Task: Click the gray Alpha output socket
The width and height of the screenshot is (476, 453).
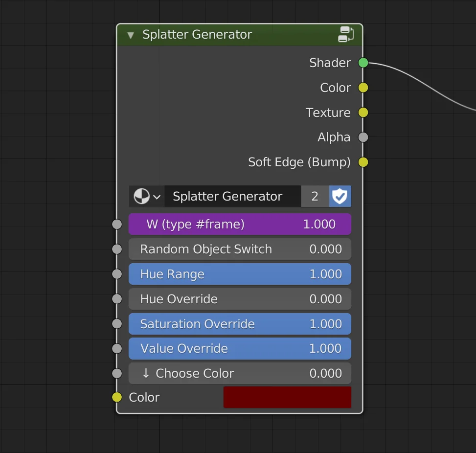Action: click(363, 137)
